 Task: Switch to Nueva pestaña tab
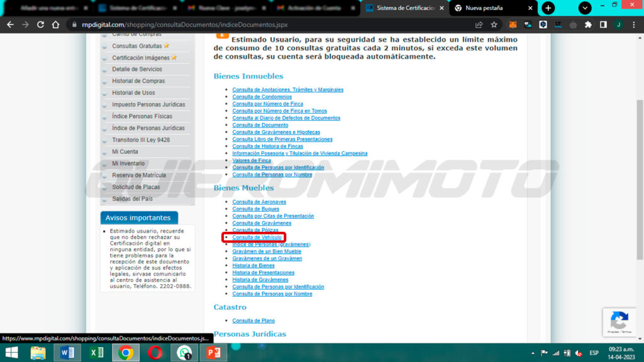[484, 8]
